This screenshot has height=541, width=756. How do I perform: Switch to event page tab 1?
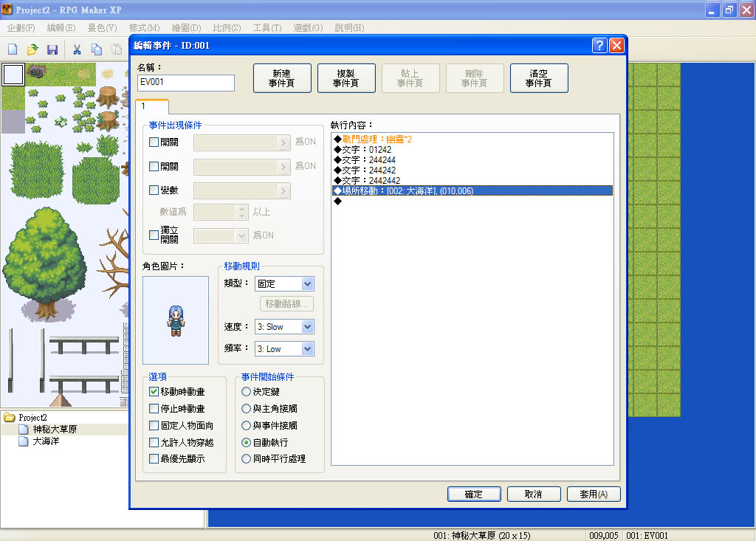[152, 106]
